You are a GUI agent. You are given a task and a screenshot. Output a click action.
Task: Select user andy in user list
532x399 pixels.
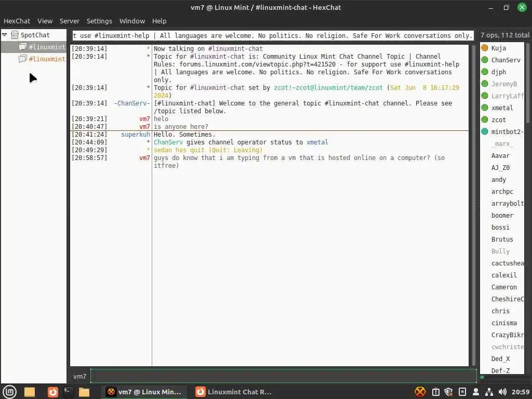pos(498,179)
